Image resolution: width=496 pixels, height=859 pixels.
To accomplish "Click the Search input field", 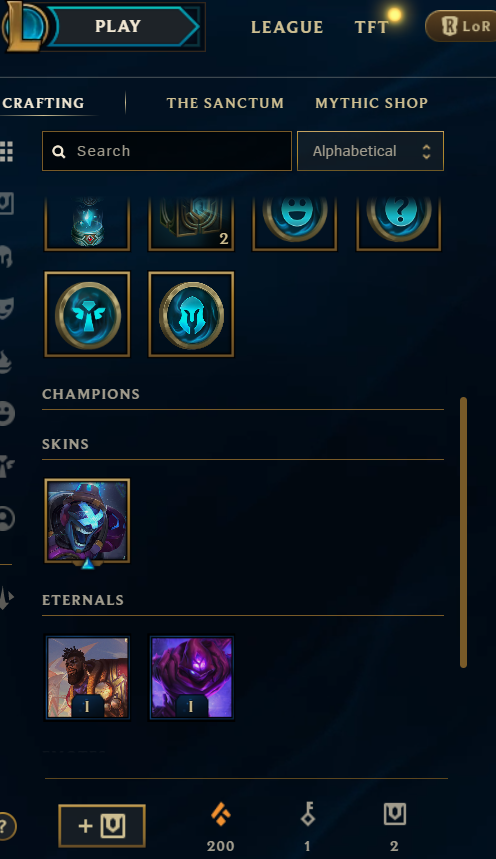I will point(167,151).
